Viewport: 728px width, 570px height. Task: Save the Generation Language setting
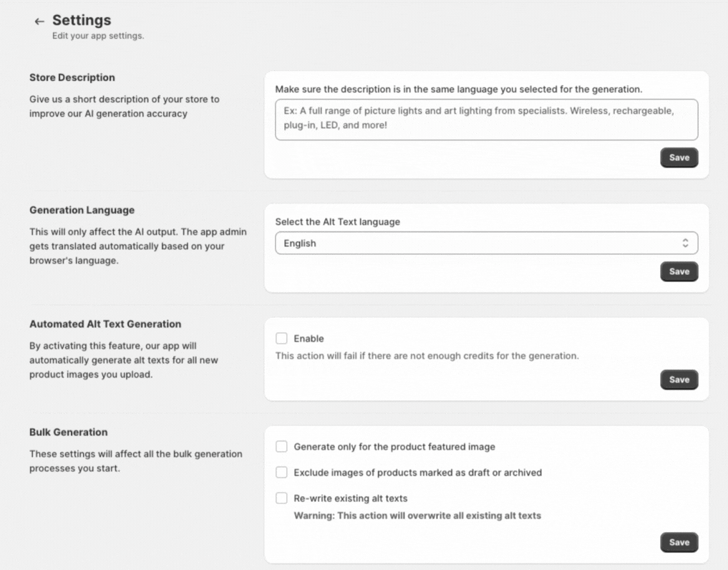[678, 271]
